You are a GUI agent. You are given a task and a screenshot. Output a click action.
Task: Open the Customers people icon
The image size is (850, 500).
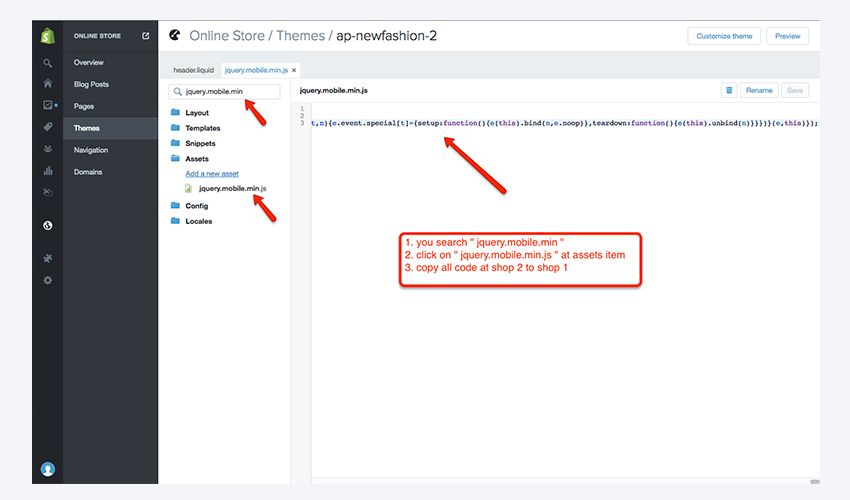tap(48, 149)
